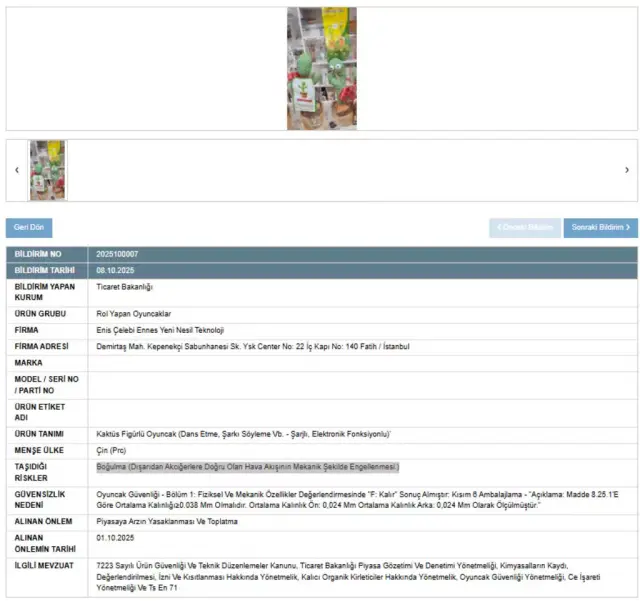Click the notification number 2025100007
640x601 pixels.
coord(117,254)
